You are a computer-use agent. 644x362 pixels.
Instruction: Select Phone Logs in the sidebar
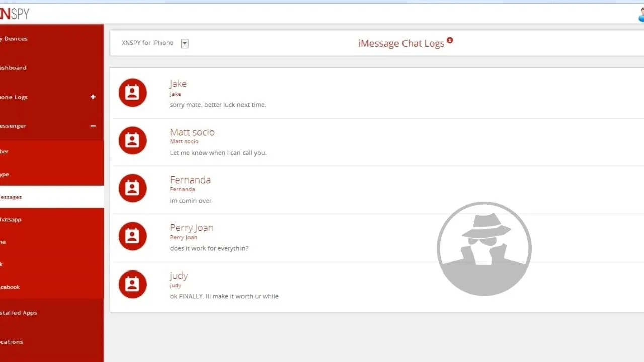tap(14, 97)
